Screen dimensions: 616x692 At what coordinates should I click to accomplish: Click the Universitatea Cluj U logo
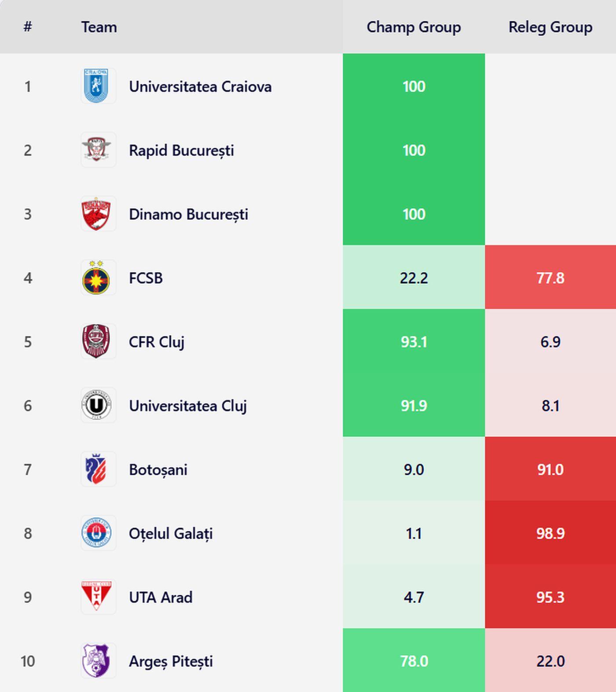[x=96, y=406]
